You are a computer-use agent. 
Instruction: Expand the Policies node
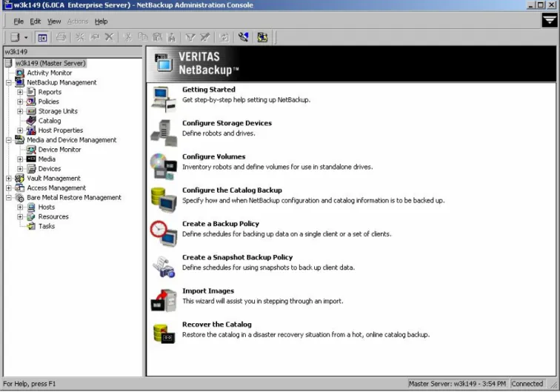click(20, 102)
